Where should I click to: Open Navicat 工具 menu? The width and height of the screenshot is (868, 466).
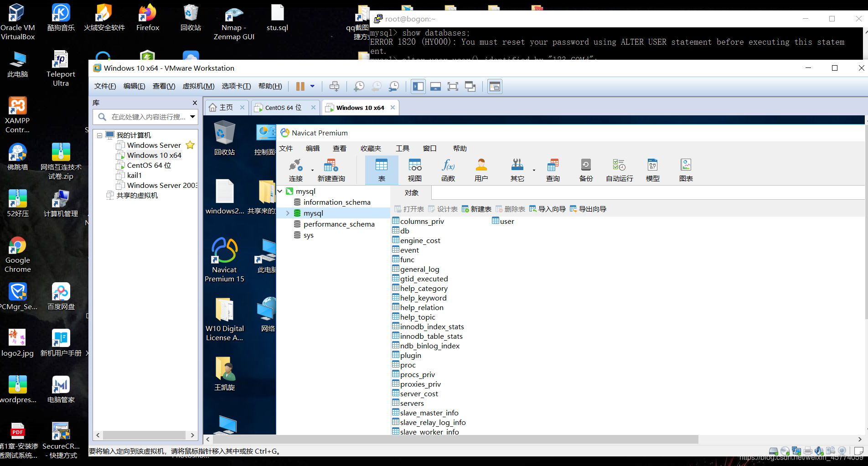point(403,148)
